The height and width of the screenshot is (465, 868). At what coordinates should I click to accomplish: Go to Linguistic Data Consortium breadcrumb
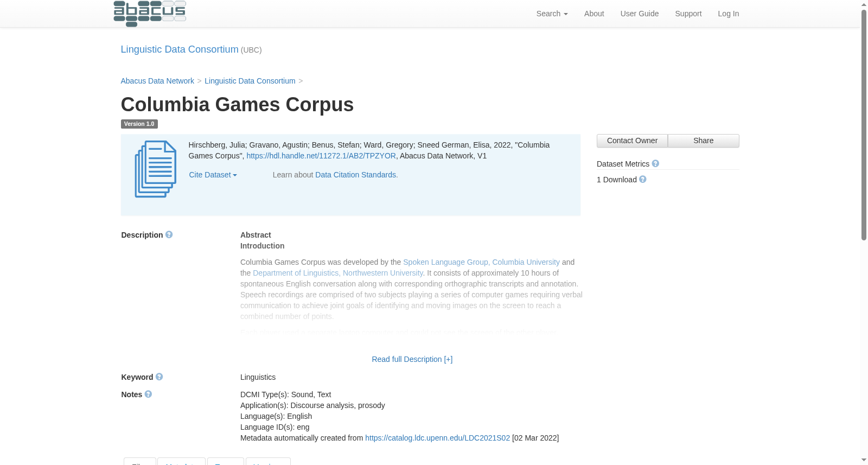250,81
